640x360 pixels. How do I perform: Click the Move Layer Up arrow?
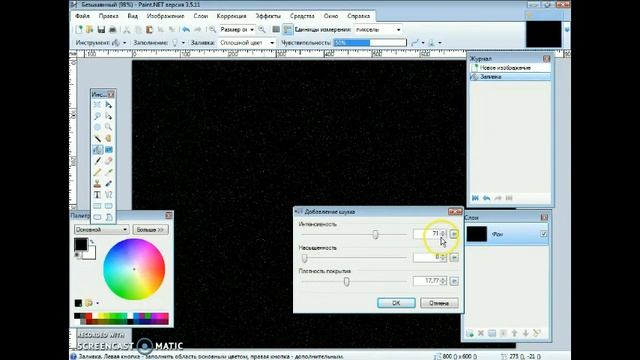click(514, 333)
